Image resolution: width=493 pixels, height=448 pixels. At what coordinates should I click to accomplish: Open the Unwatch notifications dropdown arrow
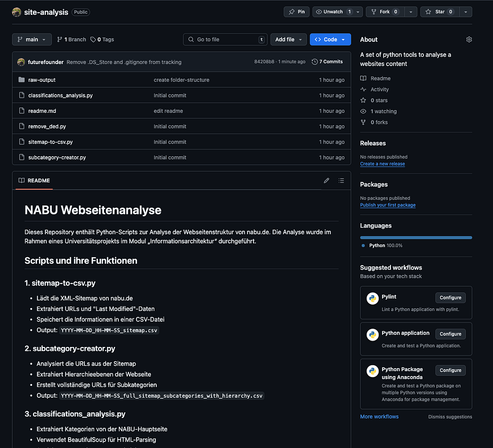(x=358, y=12)
